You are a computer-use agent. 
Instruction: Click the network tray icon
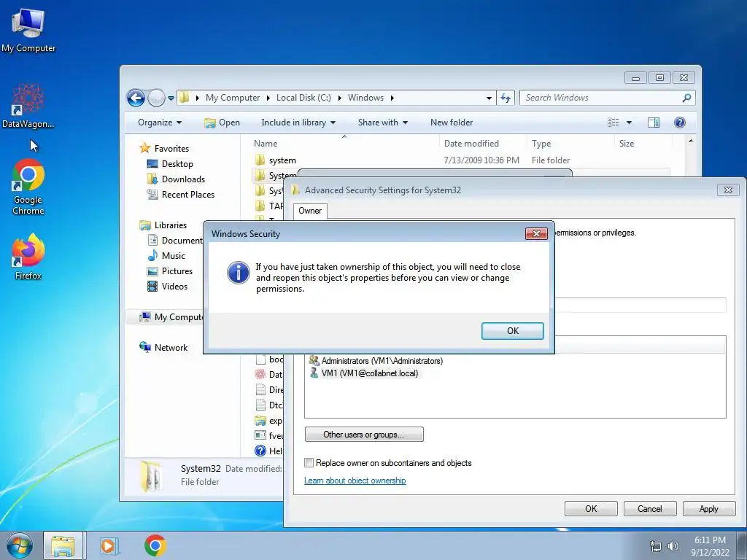click(656, 546)
